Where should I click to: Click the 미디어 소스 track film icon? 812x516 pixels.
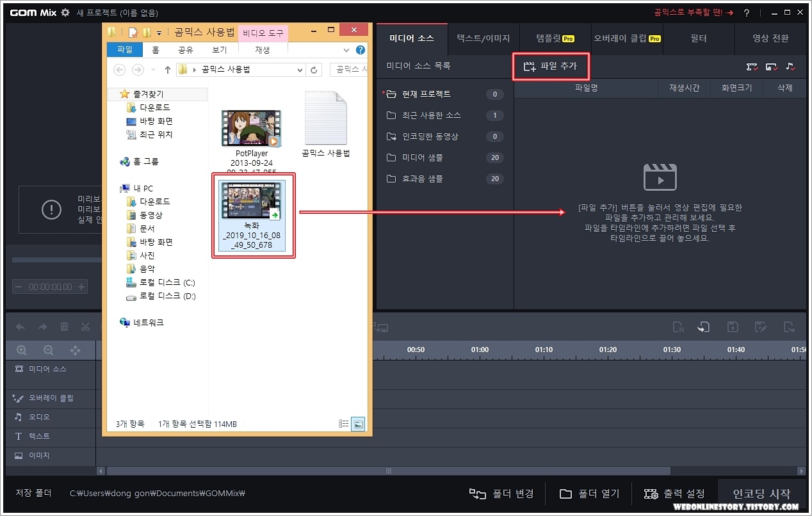coord(19,369)
